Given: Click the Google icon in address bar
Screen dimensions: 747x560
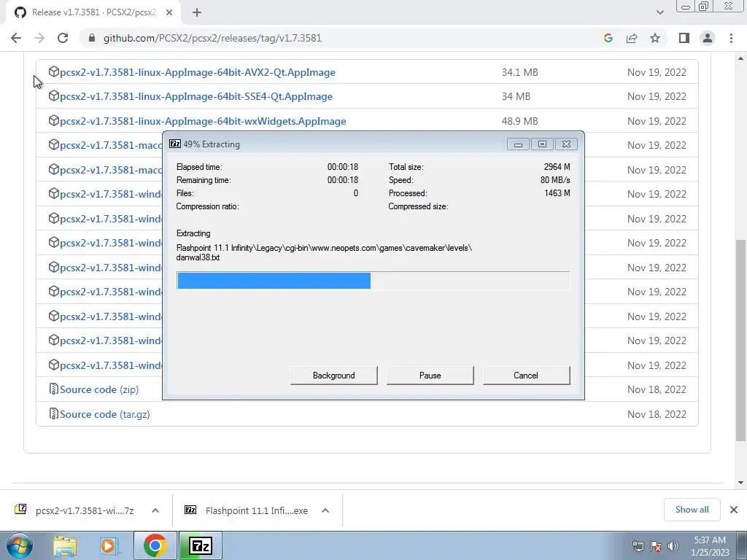Looking at the screenshot, I should 608,38.
